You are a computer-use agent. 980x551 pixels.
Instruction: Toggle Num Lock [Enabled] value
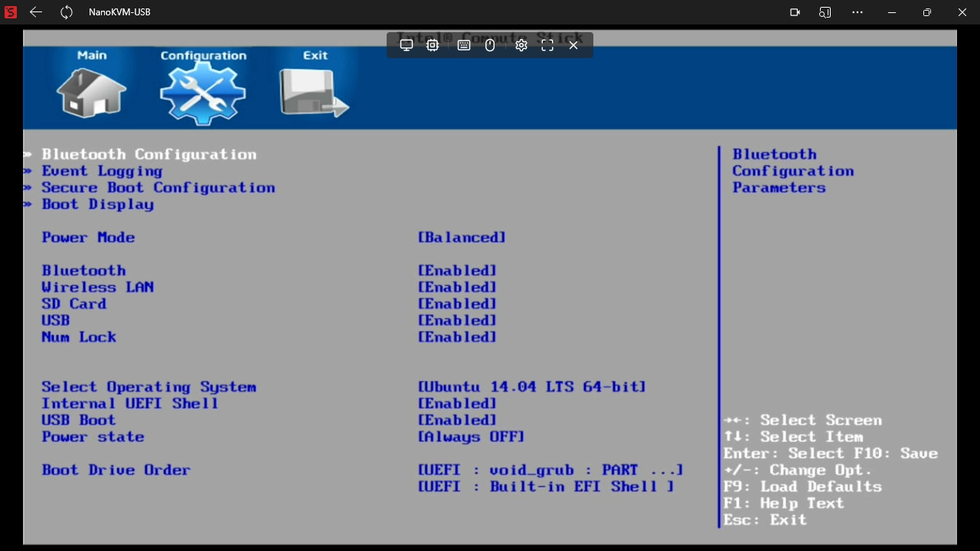(x=457, y=337)
